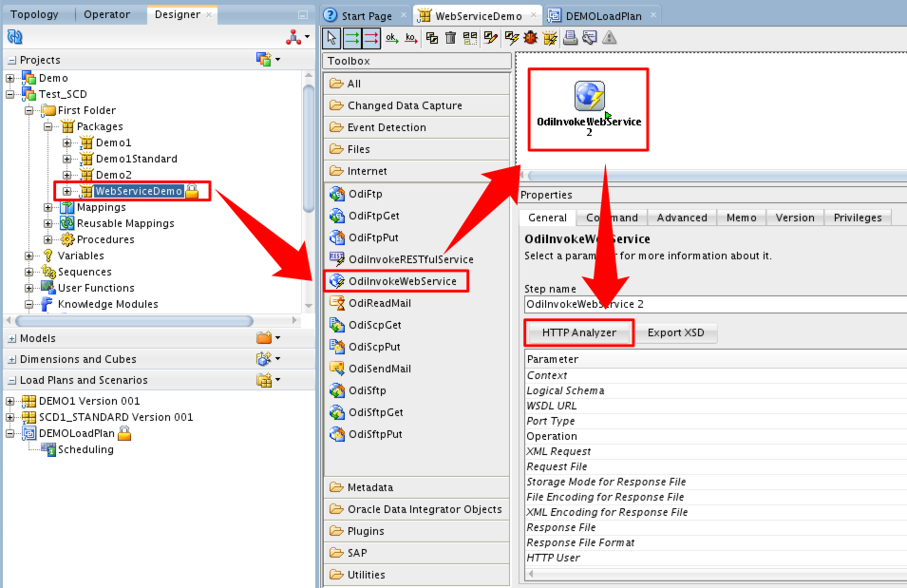Open the Changed Data Capture toolbox folder
Image resolution: width=907 pixels, height=588 pixels.
click(417, 105)
